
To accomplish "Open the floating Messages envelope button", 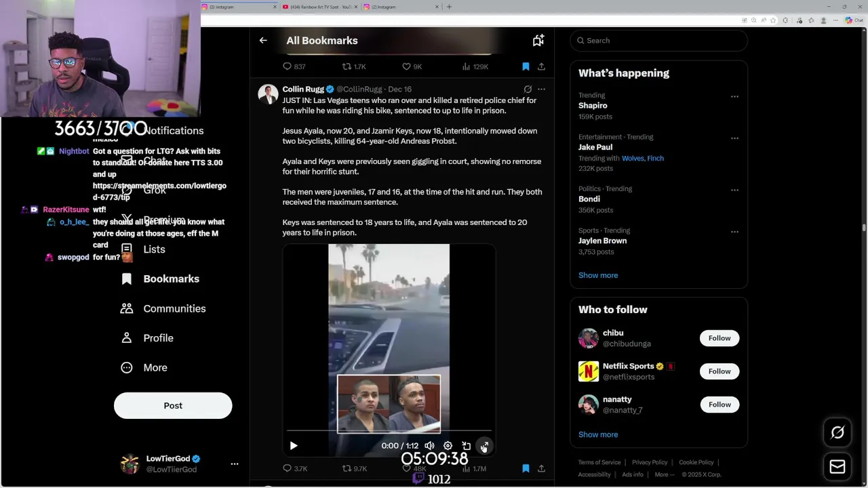I will 837,466.
